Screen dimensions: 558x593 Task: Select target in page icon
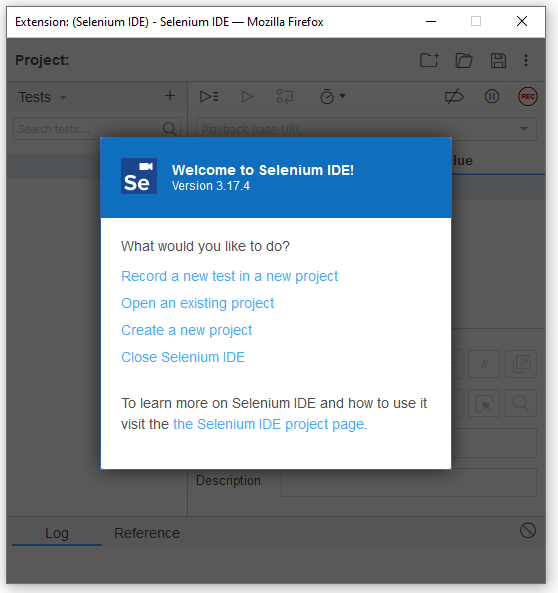484,404
